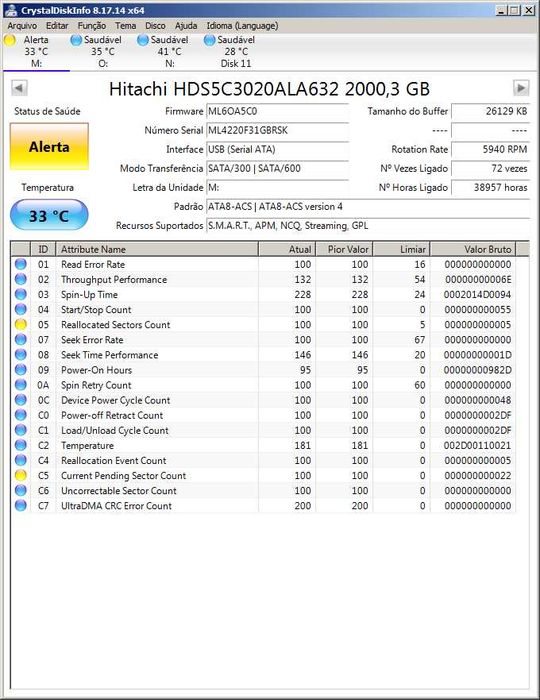
Task: Click yellow status icon for Reallocated Sectors Count
Action: (x=21, y=325)
